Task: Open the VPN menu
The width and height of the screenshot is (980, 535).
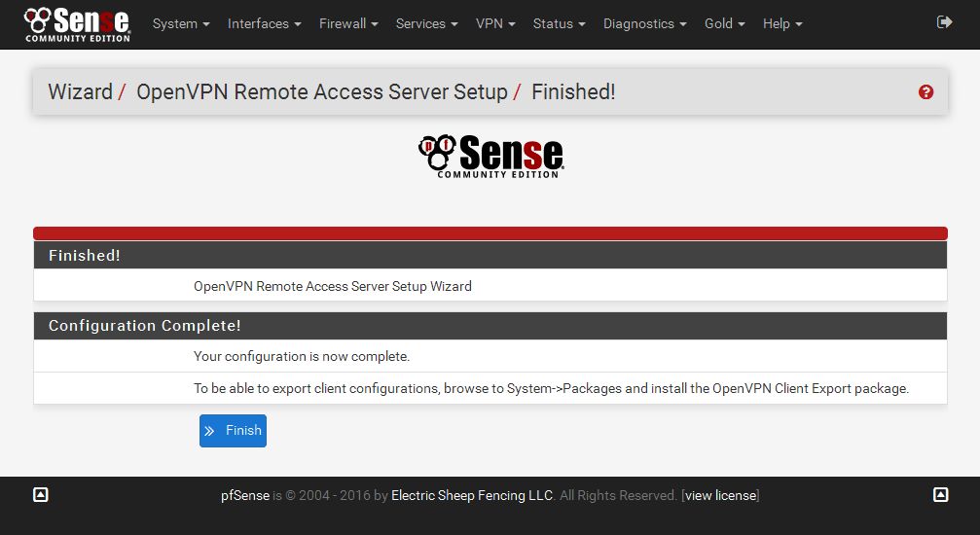Action: click(x=495, y=23)
